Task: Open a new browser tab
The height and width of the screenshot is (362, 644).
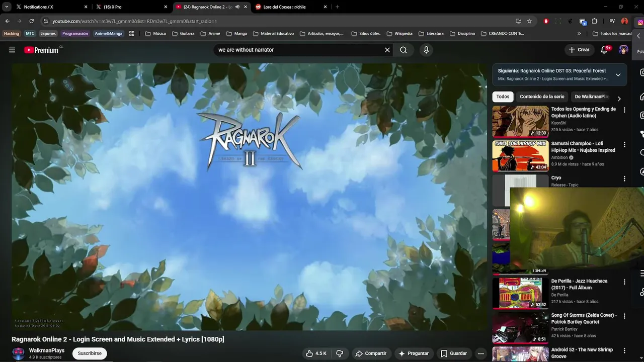Action: click(x=337, y=7)
